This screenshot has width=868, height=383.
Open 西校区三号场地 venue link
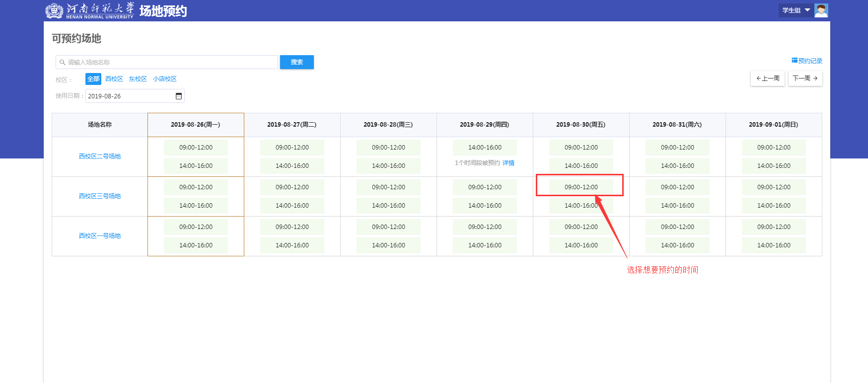(x=100, y=196)
